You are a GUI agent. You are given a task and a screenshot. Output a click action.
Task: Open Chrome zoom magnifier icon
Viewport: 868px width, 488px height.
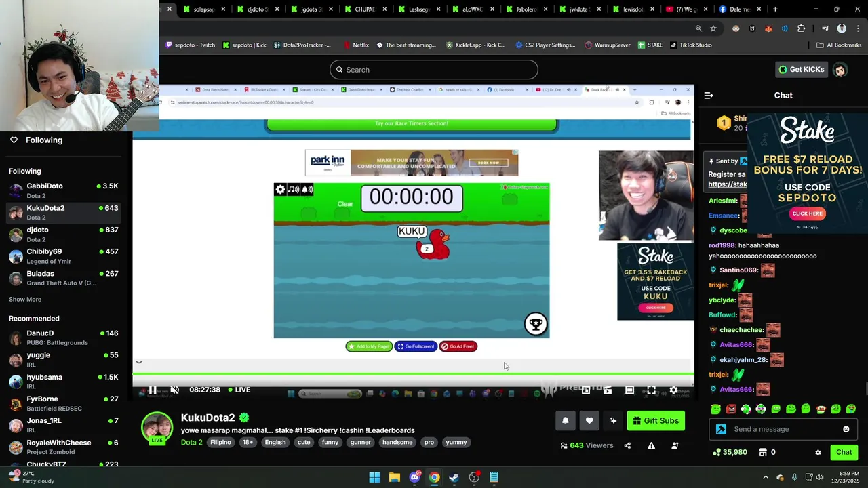tap(698, 28)
